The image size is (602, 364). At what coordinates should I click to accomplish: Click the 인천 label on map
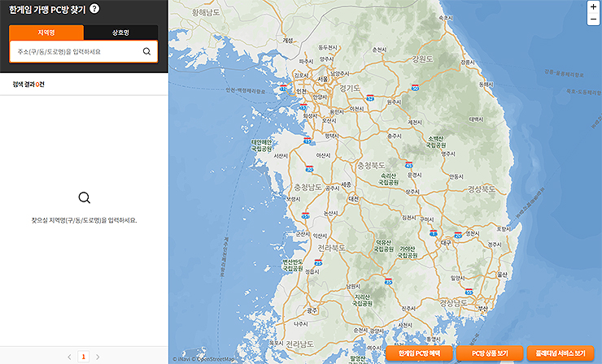point(301,91)
